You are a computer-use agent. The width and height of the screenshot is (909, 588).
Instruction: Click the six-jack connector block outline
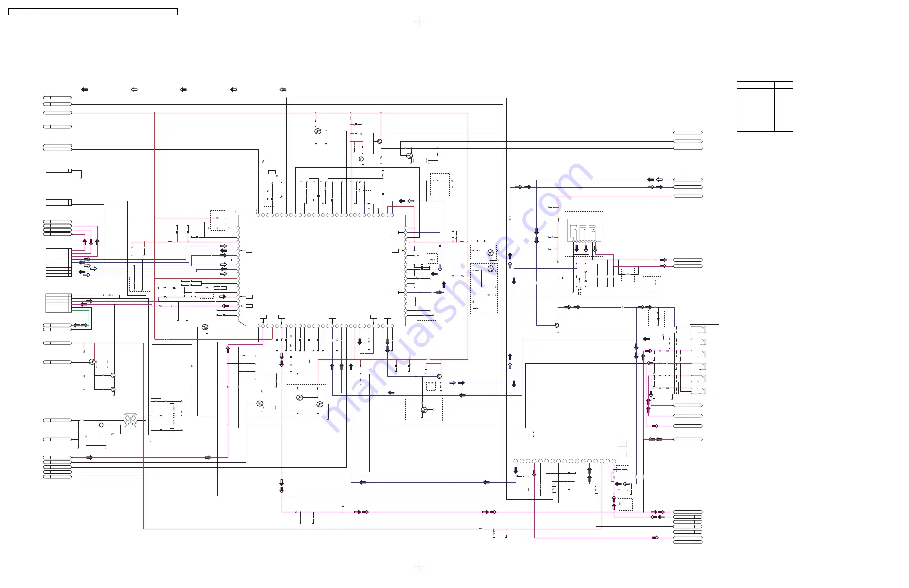pyautogui.click(x=704, y=360)
